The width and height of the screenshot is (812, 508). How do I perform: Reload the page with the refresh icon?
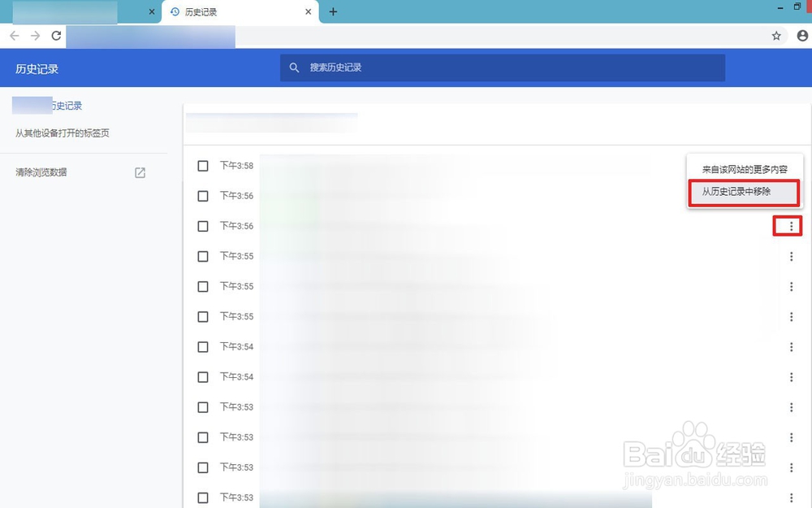pyautogui.click(x=57, y=36)
